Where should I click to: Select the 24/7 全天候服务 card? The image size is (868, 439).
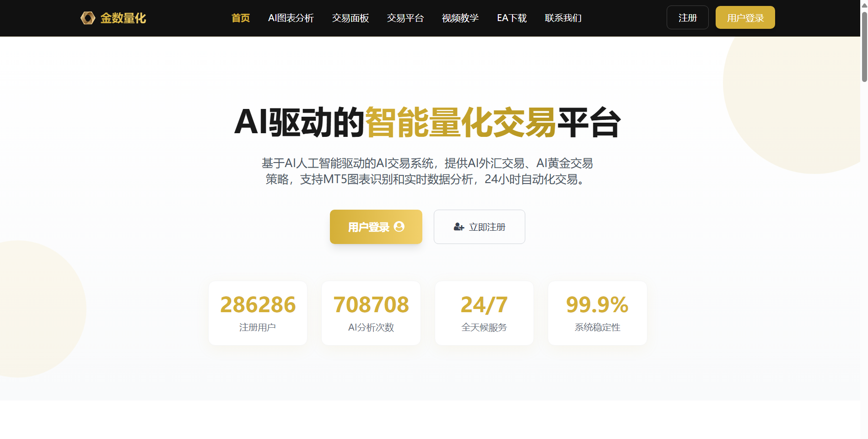484,313
